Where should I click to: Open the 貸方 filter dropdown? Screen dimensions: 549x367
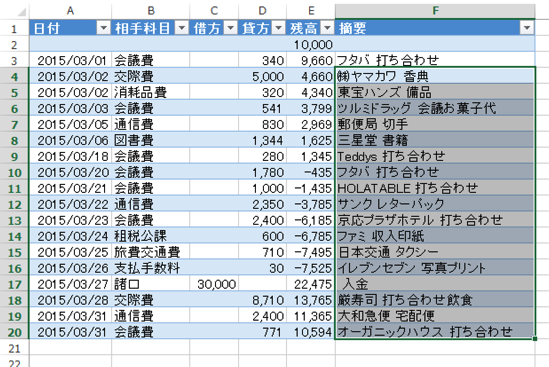point(278,28)
